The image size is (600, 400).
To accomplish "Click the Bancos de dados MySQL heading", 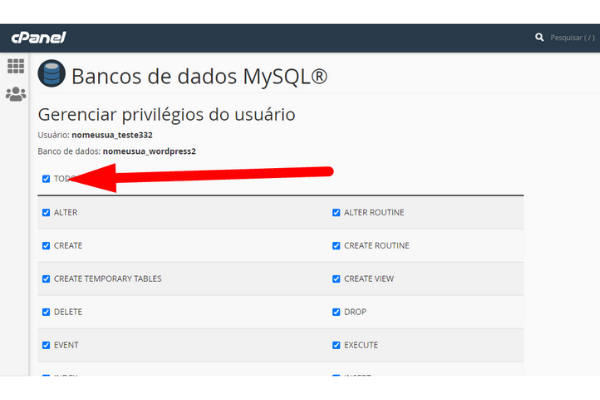I will click(x=199, y=76).
